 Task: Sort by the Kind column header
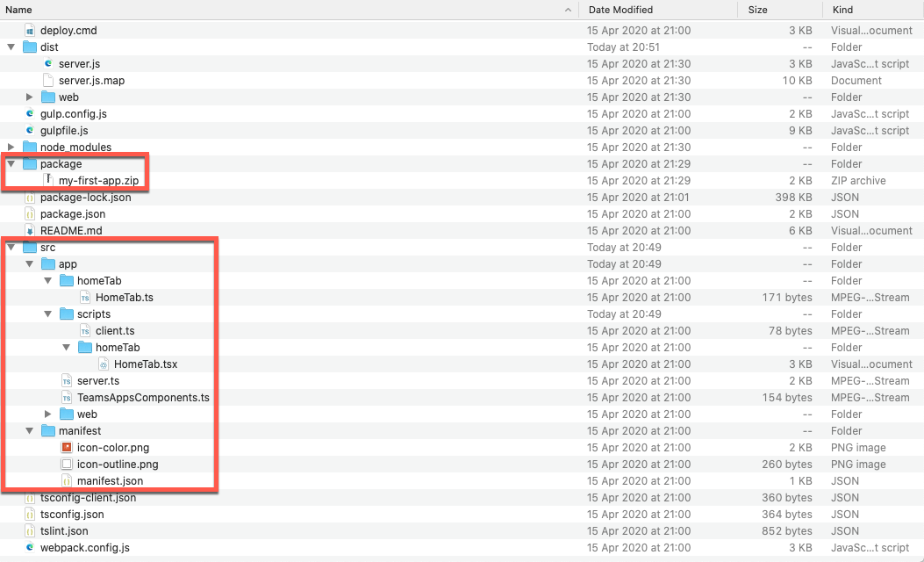coord(843,10)
